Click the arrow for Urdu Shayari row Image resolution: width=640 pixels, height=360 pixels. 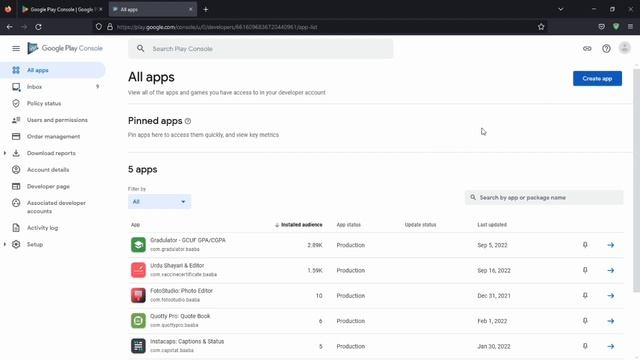[611, 270]
